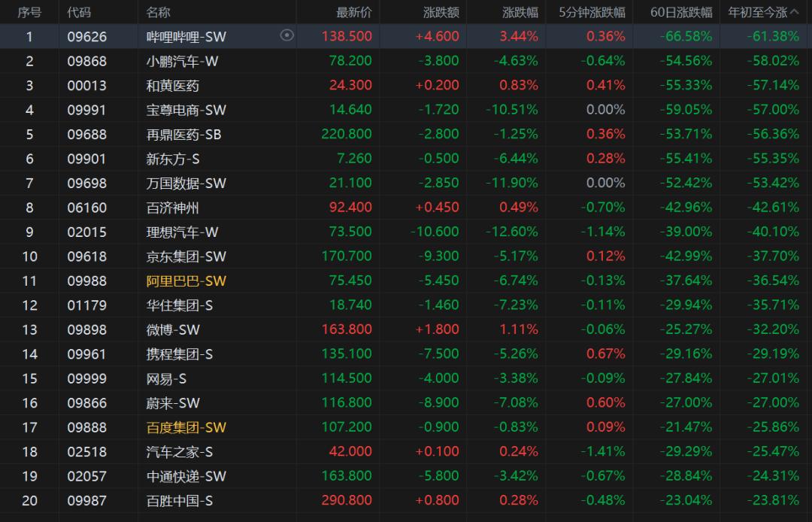Select the -10.51% change cell
812x522 pixels.
[512, 110]
